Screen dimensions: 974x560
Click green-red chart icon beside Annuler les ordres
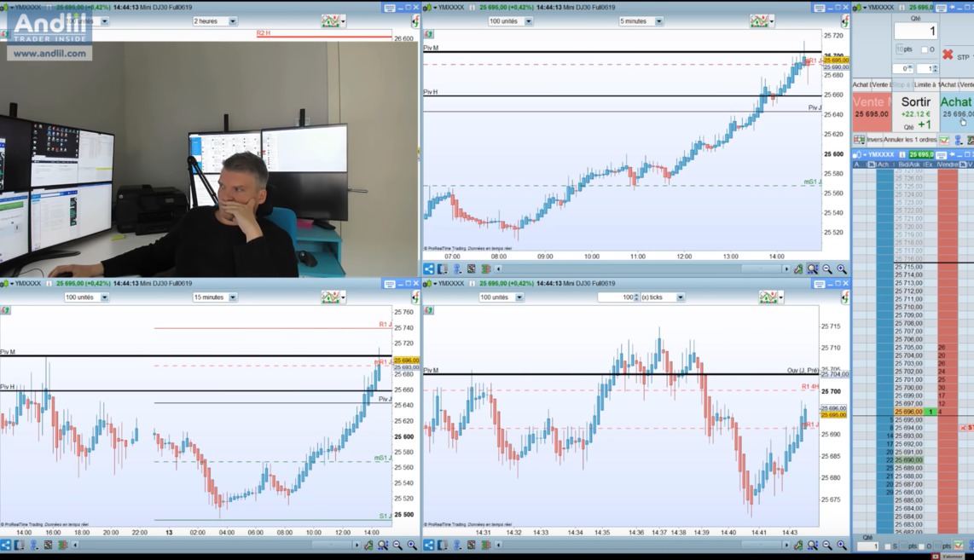pos(944,140)
